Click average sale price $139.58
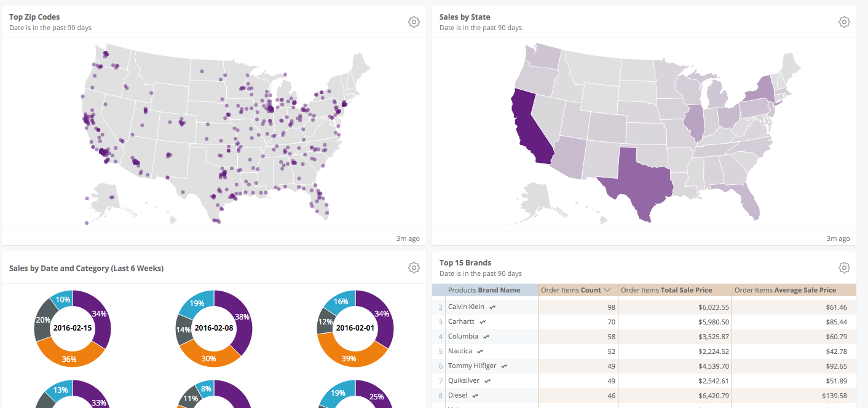Image resolution: width=868 pixels, height=408 pixels. point(834,396)
